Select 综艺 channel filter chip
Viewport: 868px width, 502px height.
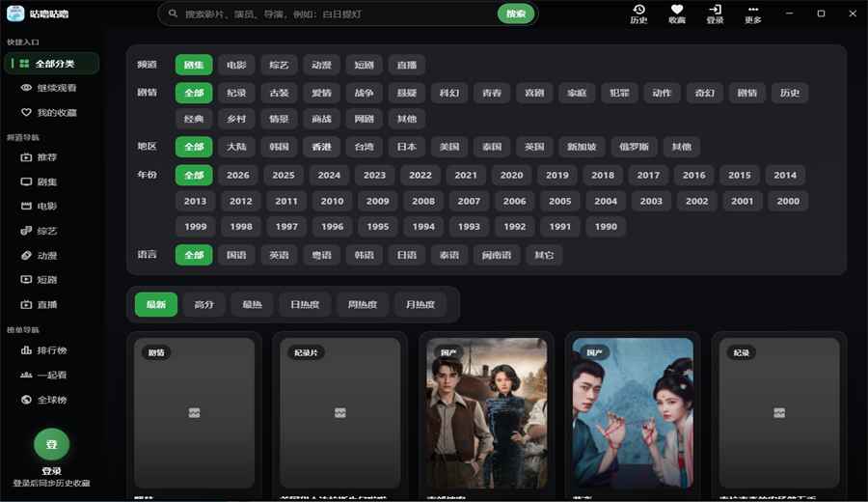(279, 65)
